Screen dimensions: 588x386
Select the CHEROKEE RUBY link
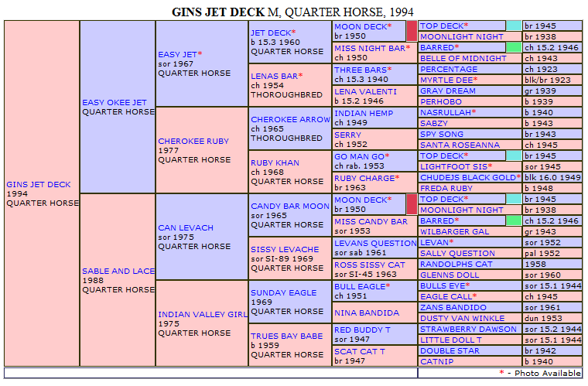193,142
